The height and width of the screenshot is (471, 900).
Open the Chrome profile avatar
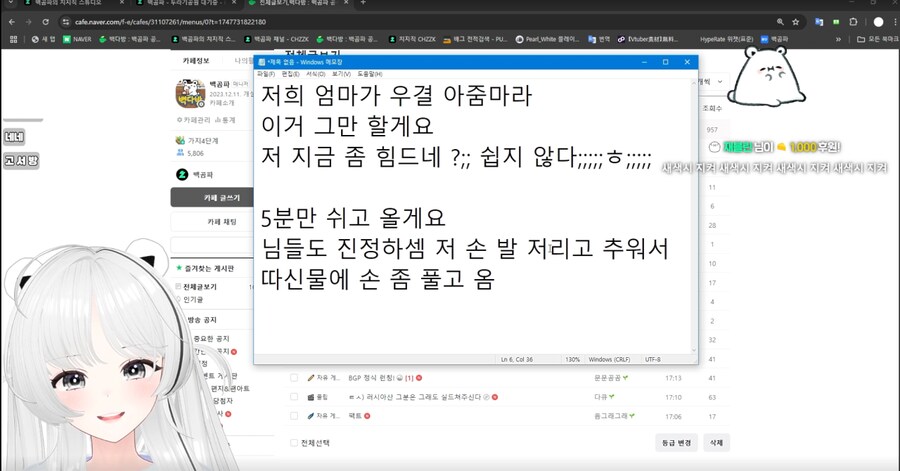click(878, 22)
